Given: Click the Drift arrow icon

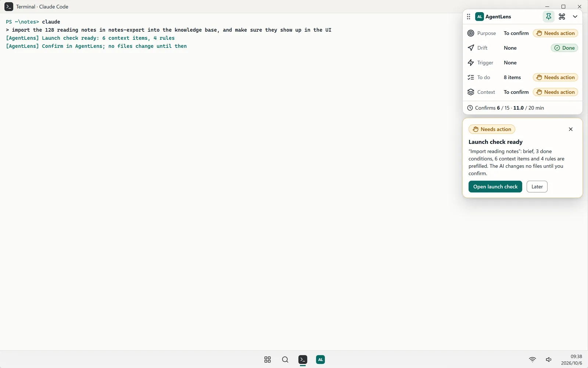Looking at the screenshot, I should pyautogui.click(x=471, y=48).
